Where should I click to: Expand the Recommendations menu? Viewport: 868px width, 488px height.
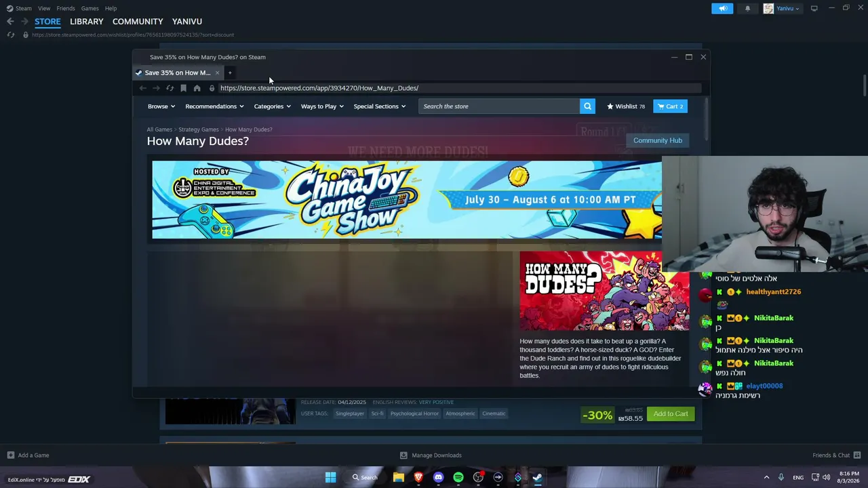click(215, 106)
